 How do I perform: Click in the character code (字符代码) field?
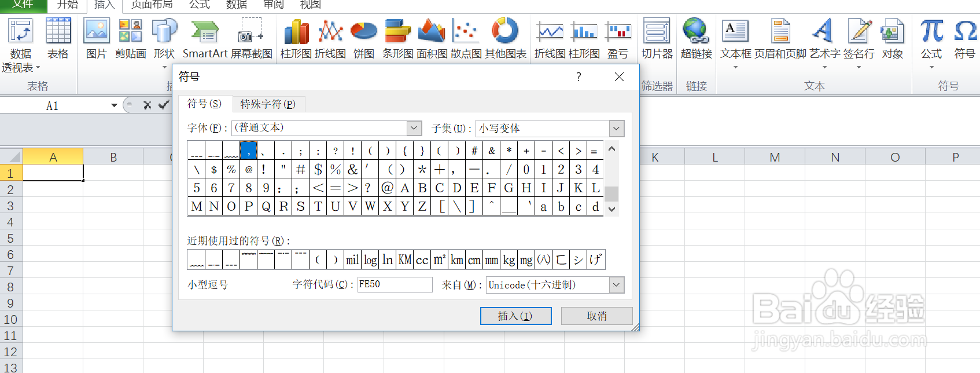coord(395,284)
